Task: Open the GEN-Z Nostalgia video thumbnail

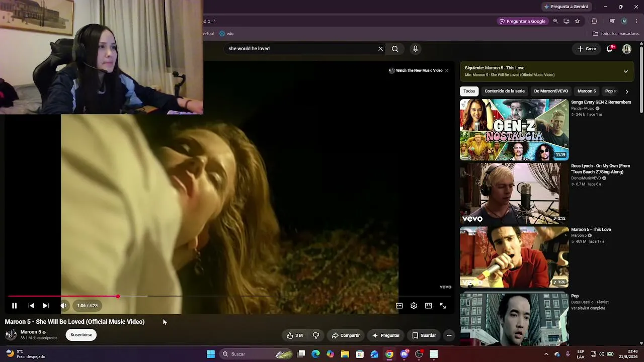Action: click(x=514, y=130)
